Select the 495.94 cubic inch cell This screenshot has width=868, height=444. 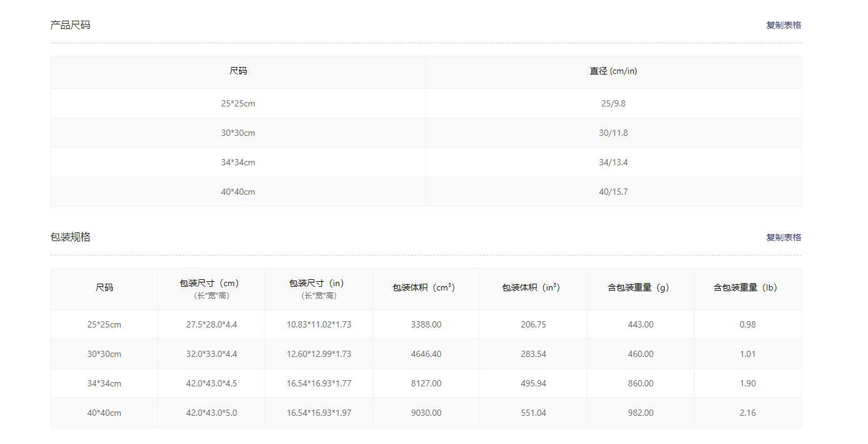(533, 383)
